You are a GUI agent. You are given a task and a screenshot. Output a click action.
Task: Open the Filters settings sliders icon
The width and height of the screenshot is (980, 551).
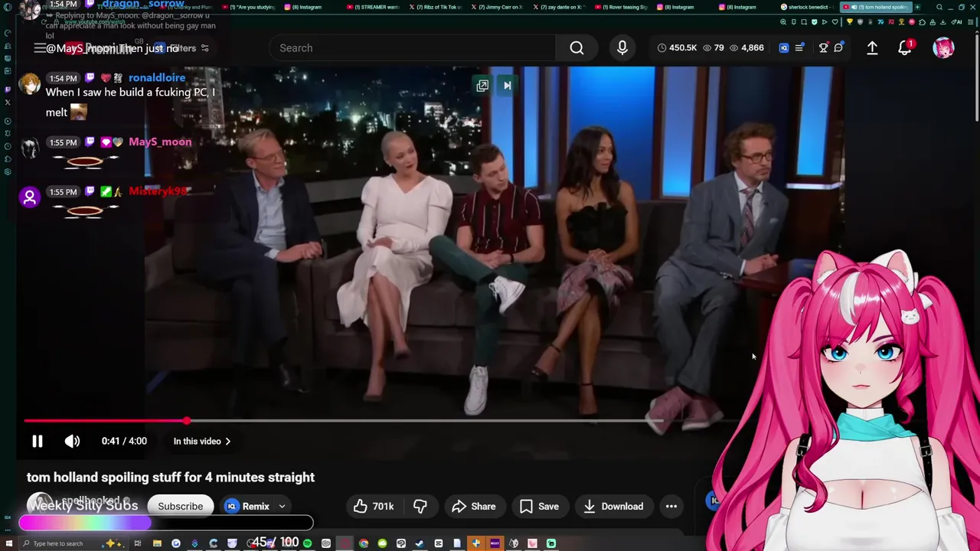(204, 48)
